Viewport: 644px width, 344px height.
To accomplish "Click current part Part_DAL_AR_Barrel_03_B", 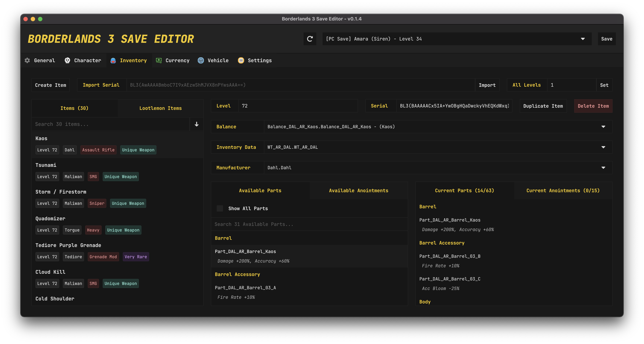I will click(514, 261).
